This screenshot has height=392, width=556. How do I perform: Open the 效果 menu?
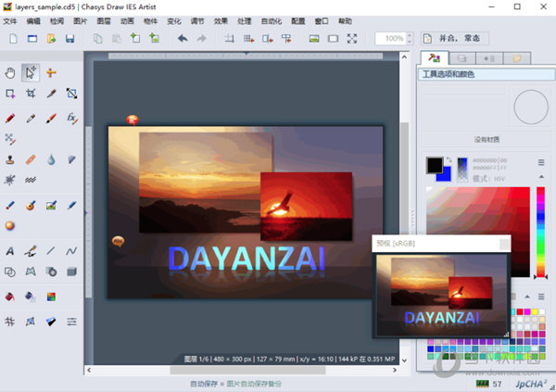(x=221, y=21)
